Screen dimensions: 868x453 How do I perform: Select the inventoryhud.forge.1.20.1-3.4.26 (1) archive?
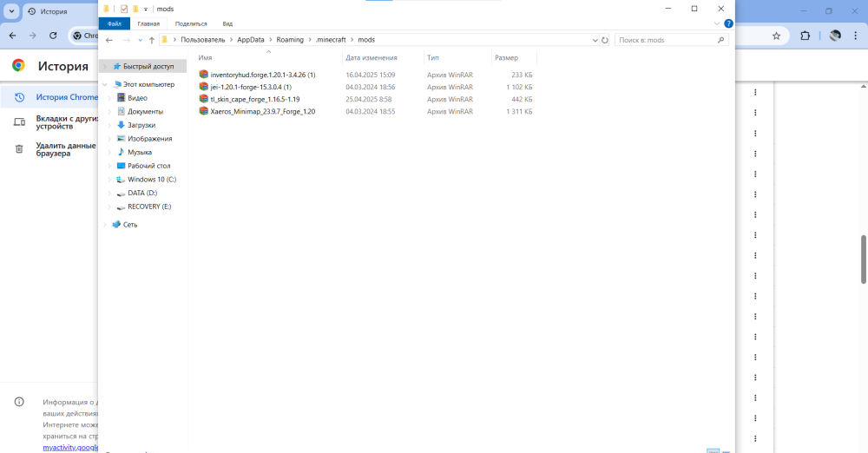263,75
